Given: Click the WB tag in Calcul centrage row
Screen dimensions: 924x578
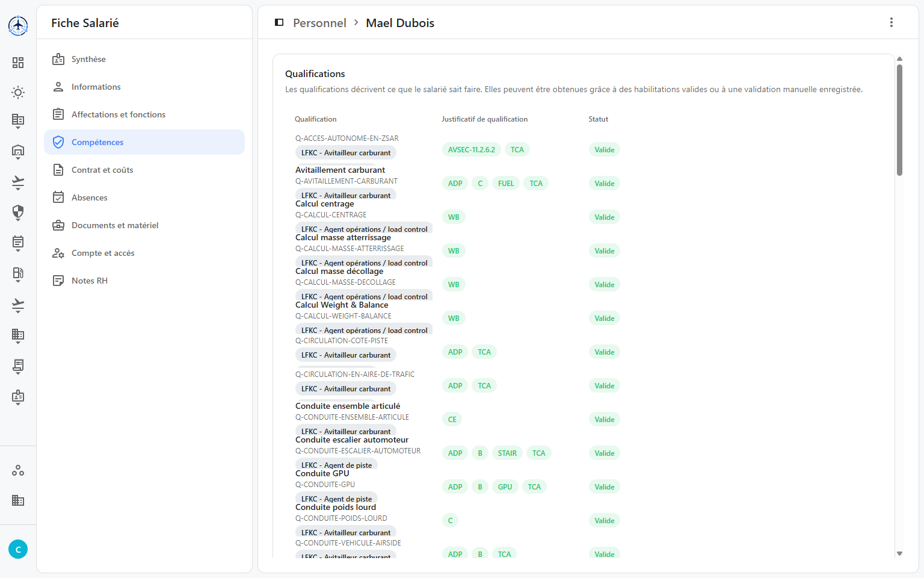Looking at the screenshot, I should [x=454, y=217].
